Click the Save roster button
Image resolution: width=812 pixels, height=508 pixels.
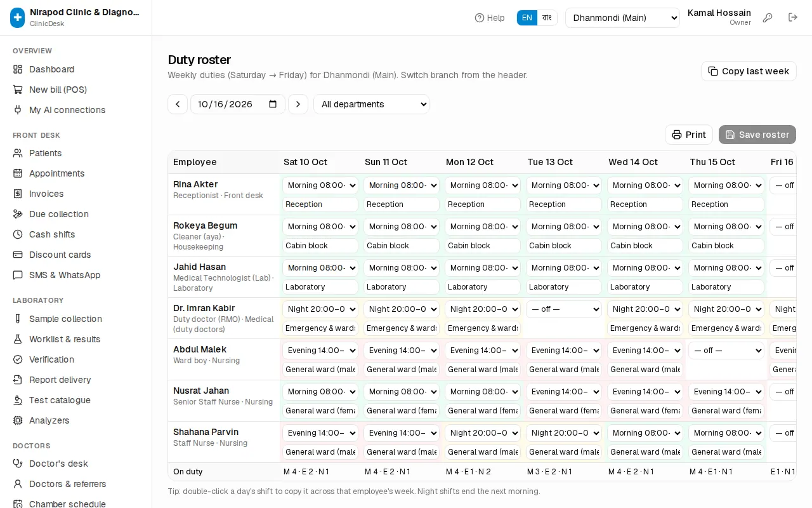click(757, 135)
